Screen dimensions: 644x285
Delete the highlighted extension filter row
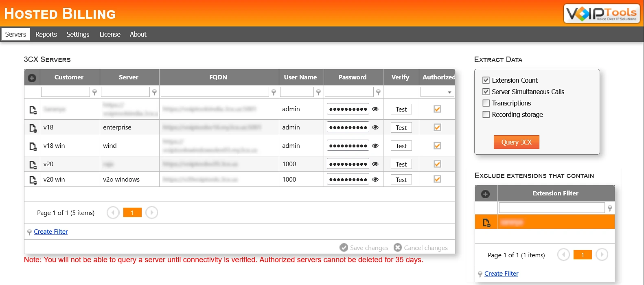pos(486,222)
